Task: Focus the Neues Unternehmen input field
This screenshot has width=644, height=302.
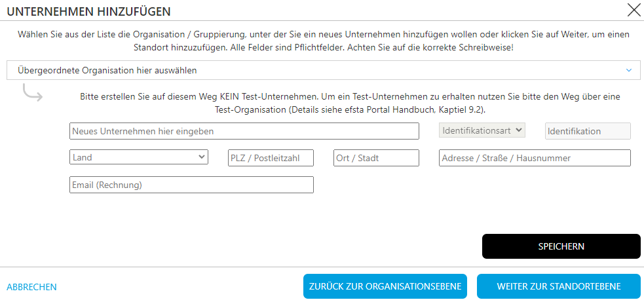Action: coord(244,131)
